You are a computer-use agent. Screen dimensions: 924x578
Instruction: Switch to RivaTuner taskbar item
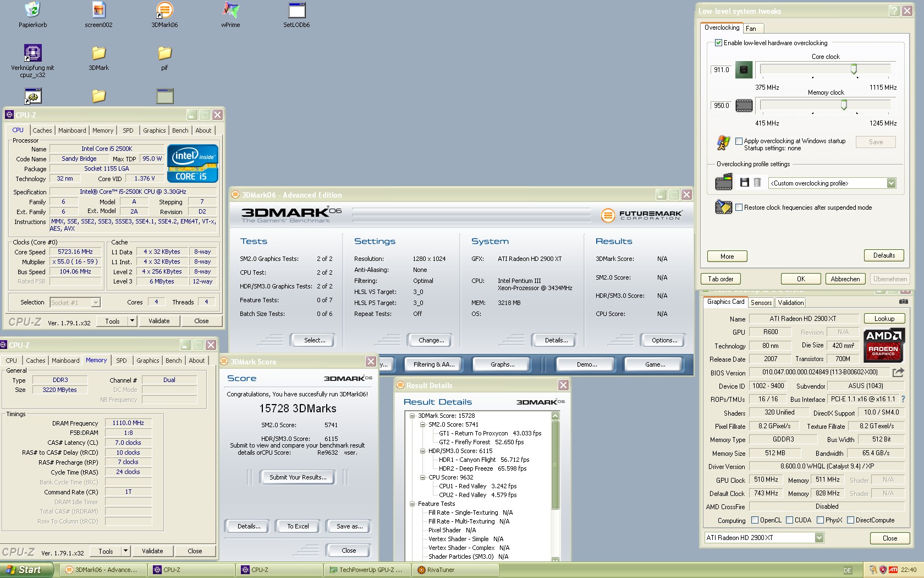click(455, 570)
